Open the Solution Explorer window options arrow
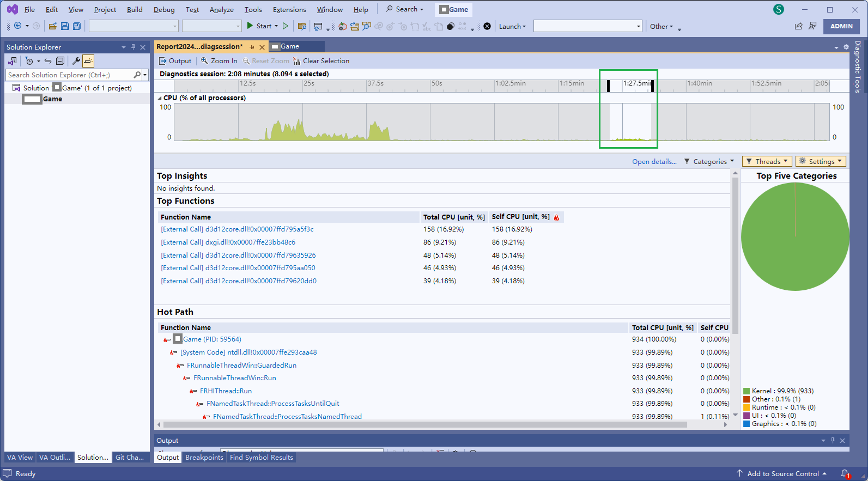This screenshot has width=868, height=481. coord(124,47)
